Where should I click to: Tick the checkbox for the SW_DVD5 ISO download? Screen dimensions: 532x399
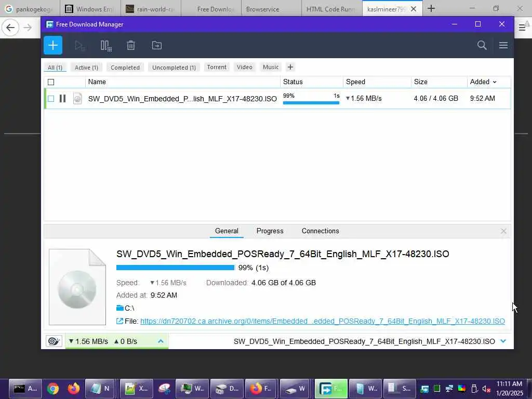pyautogui.click(x=51, y=99)
